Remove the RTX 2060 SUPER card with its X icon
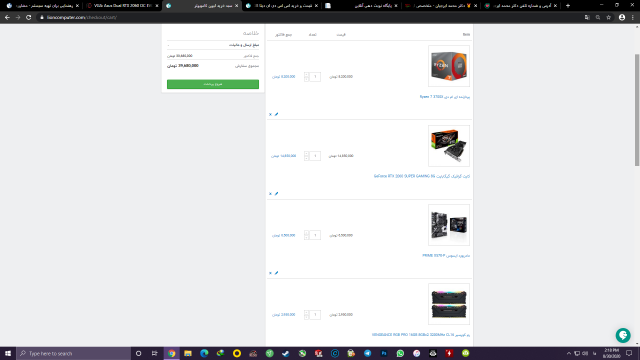Screen dimensions: 640x360 point(270,193)
